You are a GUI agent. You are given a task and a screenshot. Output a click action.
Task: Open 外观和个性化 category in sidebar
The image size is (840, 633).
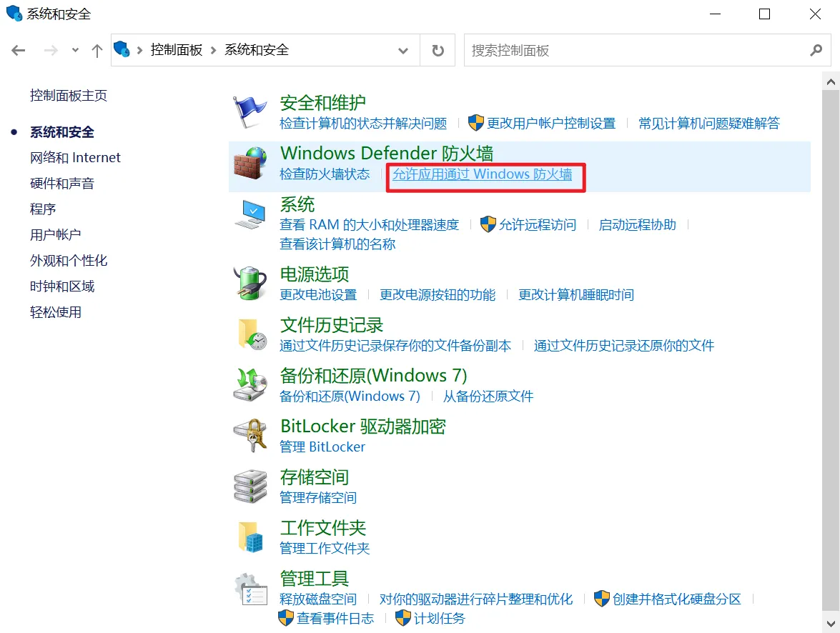click(x=69, y=261)
